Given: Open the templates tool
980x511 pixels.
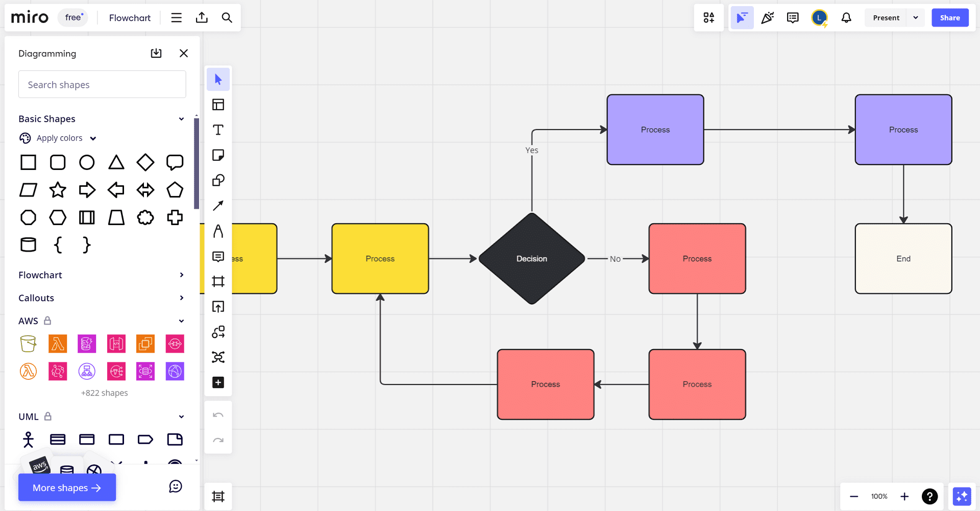Looking at the screenshot, I should pos(218,105).
